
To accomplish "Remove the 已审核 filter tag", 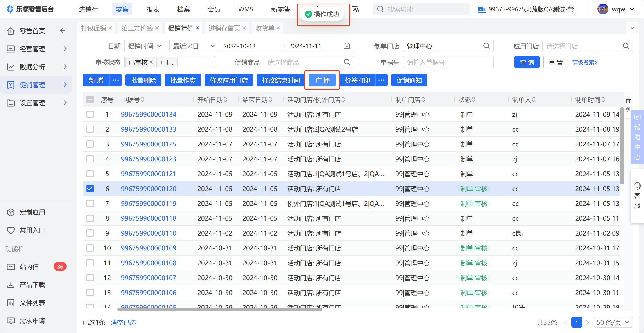I will coord(151,62).
